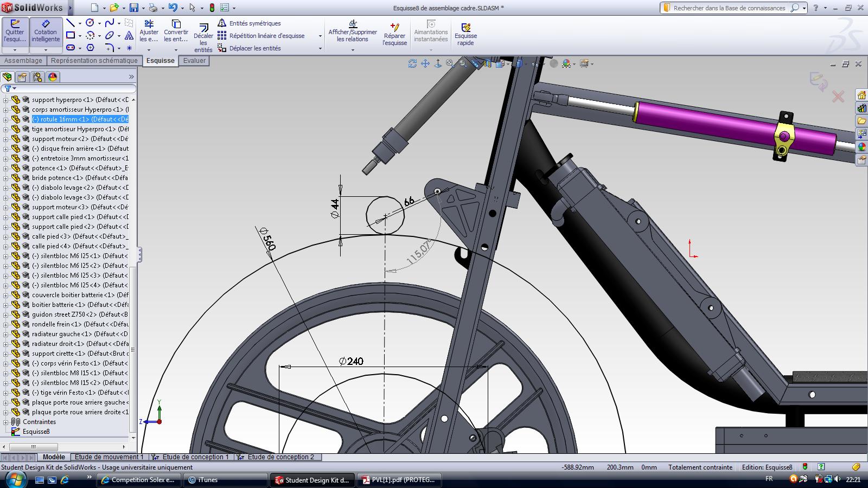The image size is (868, 488).
Task: Select the Point sketch tool
Action: pyautogui.click(x=129, y=48)
